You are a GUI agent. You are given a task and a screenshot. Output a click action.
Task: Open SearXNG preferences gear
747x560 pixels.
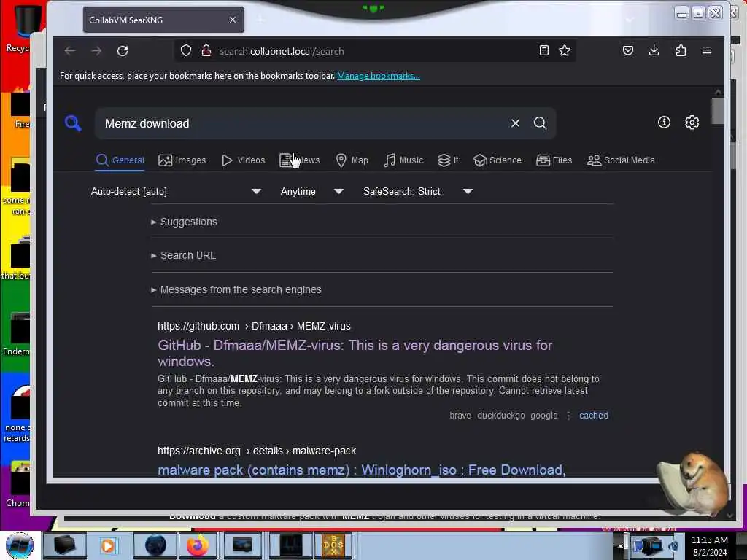point(692,122)
